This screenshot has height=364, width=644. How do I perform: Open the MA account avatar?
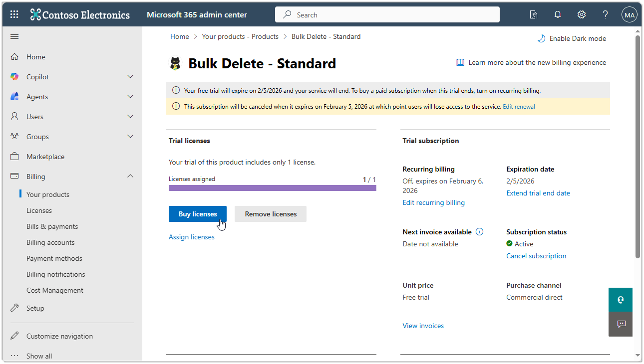[630, 14]
